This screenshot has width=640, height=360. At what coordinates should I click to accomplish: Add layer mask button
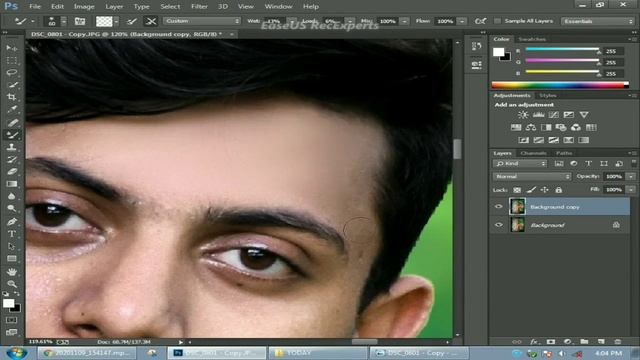click(x=551, y=341)
